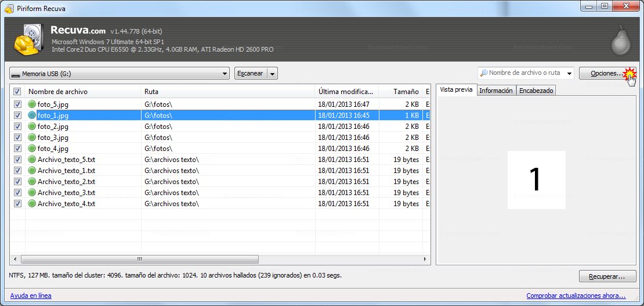Select the foto_4.jpg file name
The image size is (644, 306).
click(x=53, y=149)
